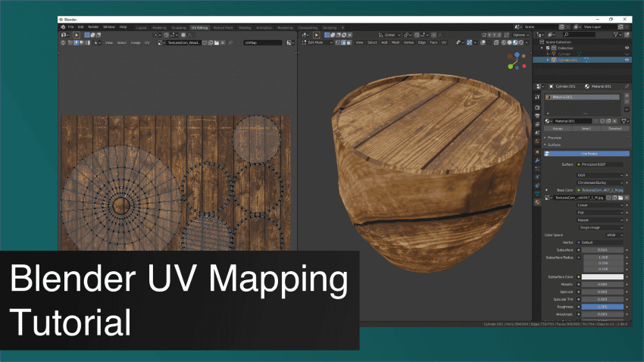The width and height of the screenshot is (644, 362).
Task: Open the Principled BSDF surface selector
Action: tap(600, 164)
